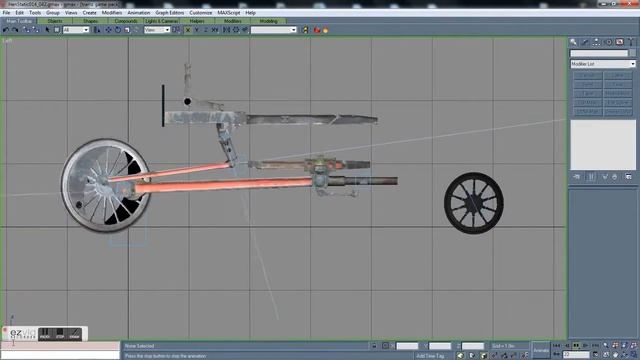Open the Modify command panel tab
The width and height of the screenshot is (640, 360).
585,42
